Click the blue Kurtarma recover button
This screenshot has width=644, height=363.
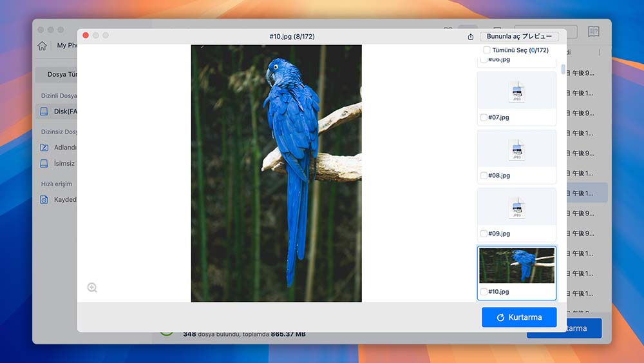click(519, 317)
